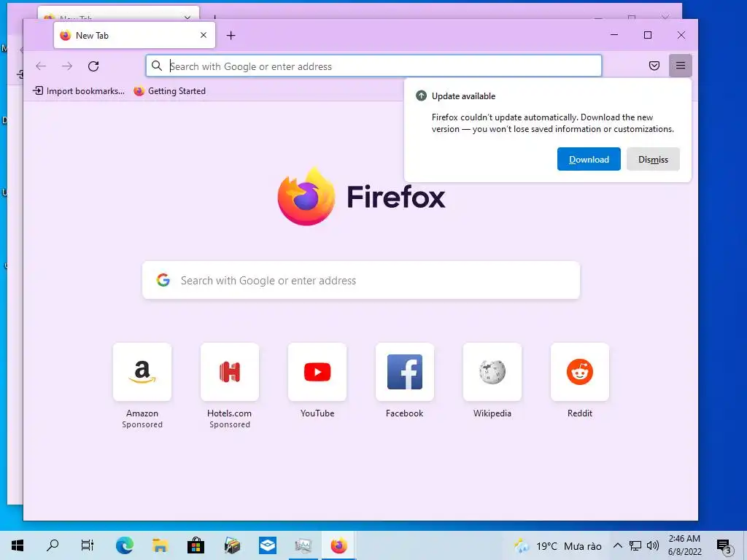
Task: Focus the center Google search box
Action: [x=361, y=281]
